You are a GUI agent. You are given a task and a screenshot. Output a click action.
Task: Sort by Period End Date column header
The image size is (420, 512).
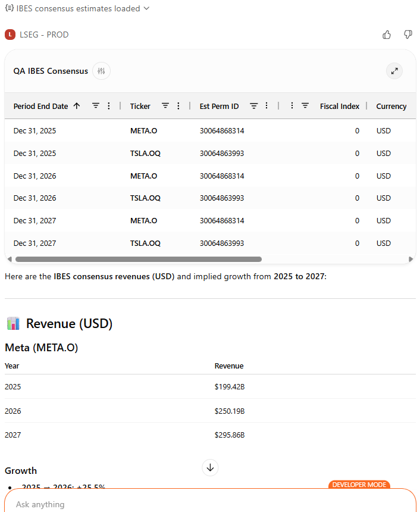click(40, 106)
